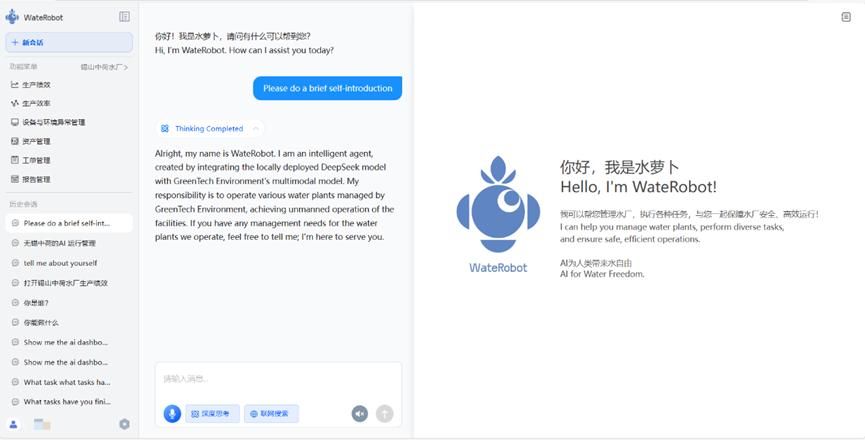Start voice input with the microphone
Screen dimensions: 865x440
[172, 414]
